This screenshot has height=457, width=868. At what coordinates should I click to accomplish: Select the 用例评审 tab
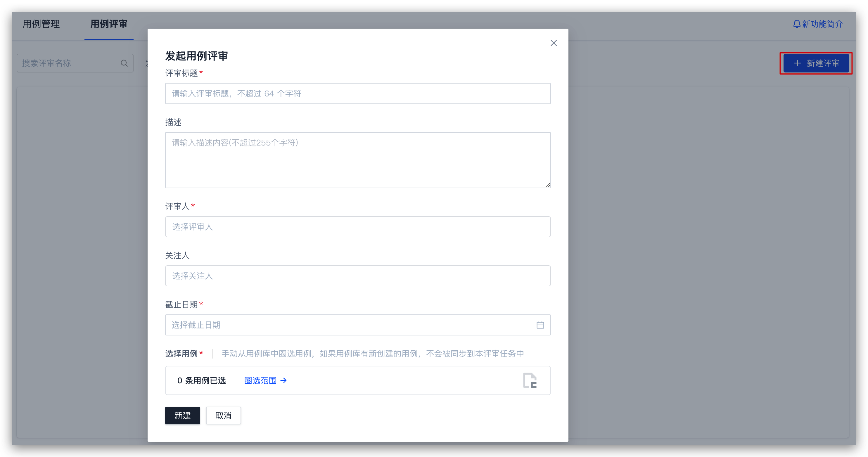point(109,24)
